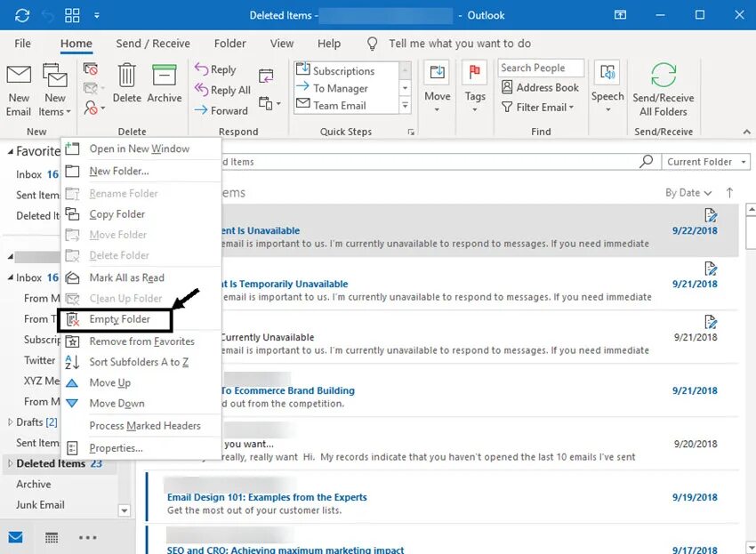756x554 pixels.
Task: Choose New Folder... from context menu
Action: pyautogui.click(x=141, y=171)
